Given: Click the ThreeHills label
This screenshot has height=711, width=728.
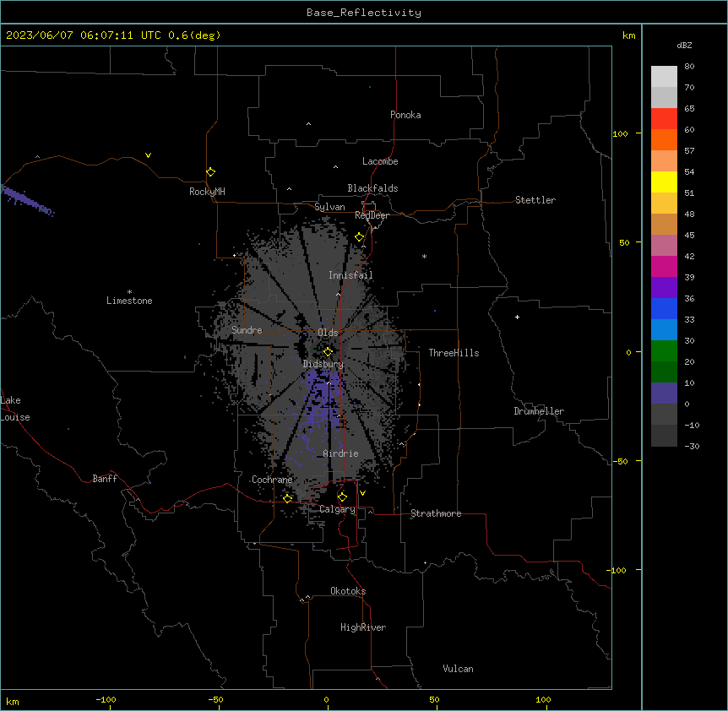Looking at the screenshot, I should [x=454, y=353].
